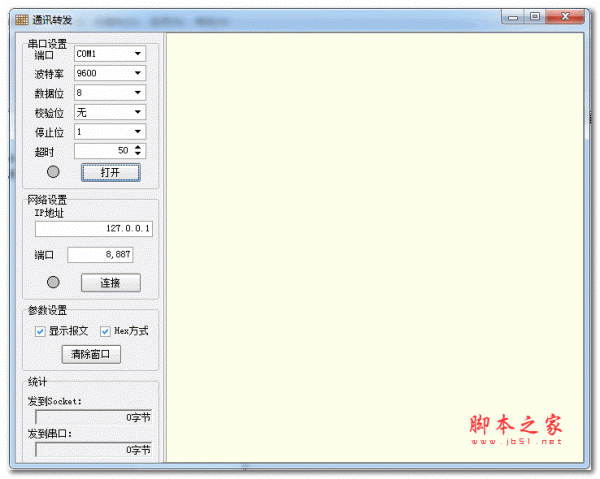This screenshot has height=479, width=600.
Task: Maximize the 通讯转发 window
Action: point(535,16)
